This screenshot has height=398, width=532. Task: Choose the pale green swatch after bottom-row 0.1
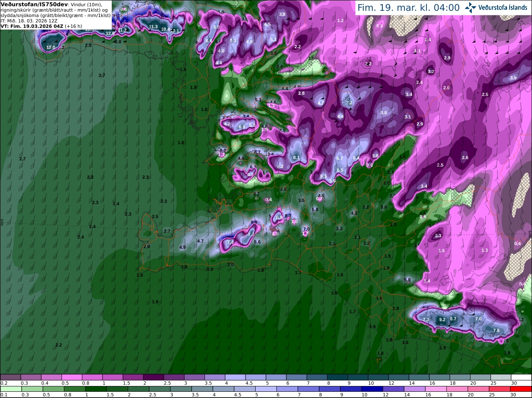point(10,389)
